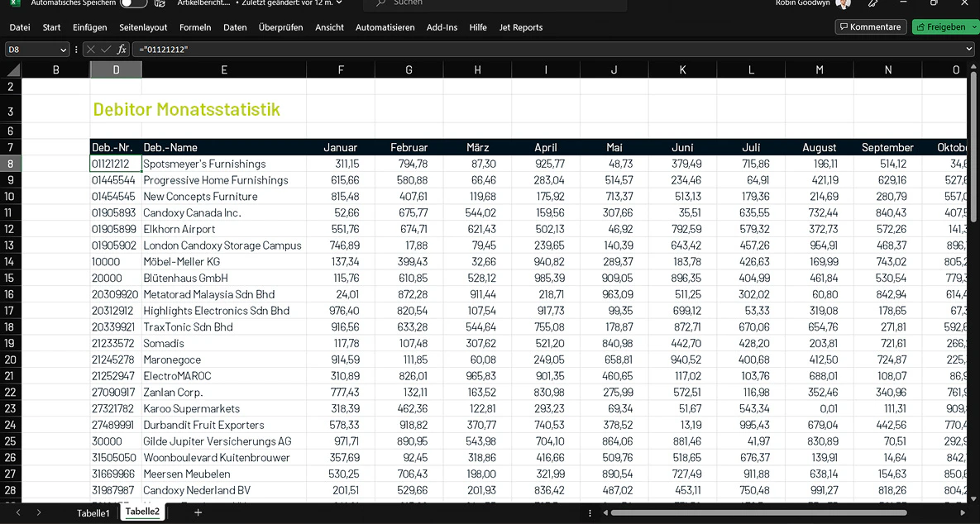Select column header D
Screen dimensions: 980x524
click(117, 70)
